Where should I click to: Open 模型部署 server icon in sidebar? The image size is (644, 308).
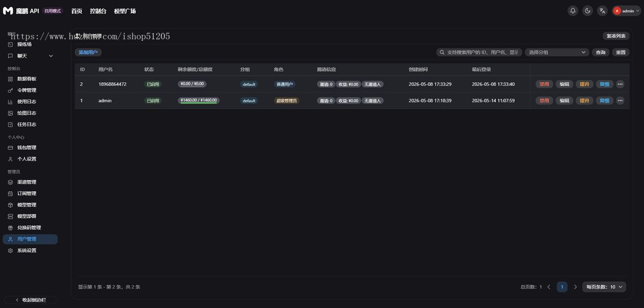coord(10,216)
